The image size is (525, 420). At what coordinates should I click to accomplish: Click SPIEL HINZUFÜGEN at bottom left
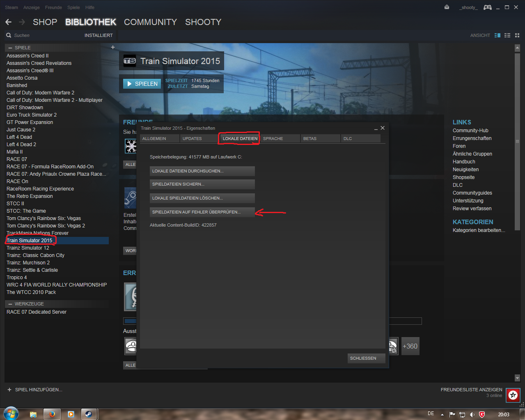pos(35,390)
